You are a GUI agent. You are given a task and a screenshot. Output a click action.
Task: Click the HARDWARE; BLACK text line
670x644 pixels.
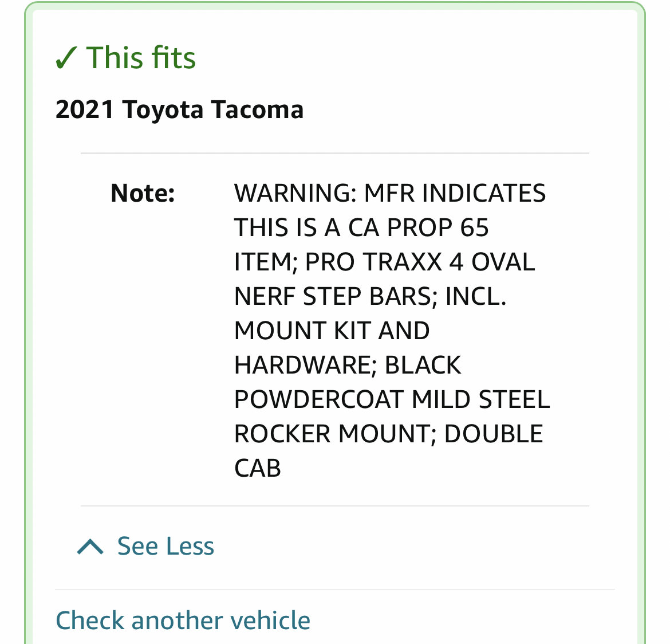point(348,365)
